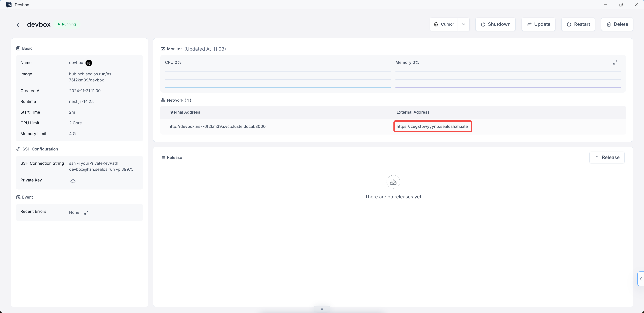Image resolution: width=644 pixels, height=313 pixels.
Task: Create a new Release
Action: (x=607, y=157)
